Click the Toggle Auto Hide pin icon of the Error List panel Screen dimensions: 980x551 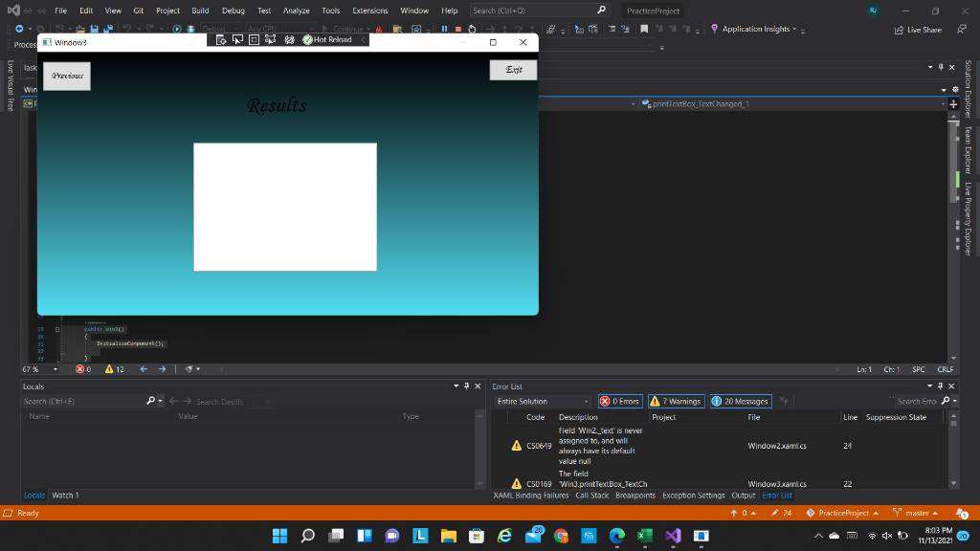(x=941, y=386)
